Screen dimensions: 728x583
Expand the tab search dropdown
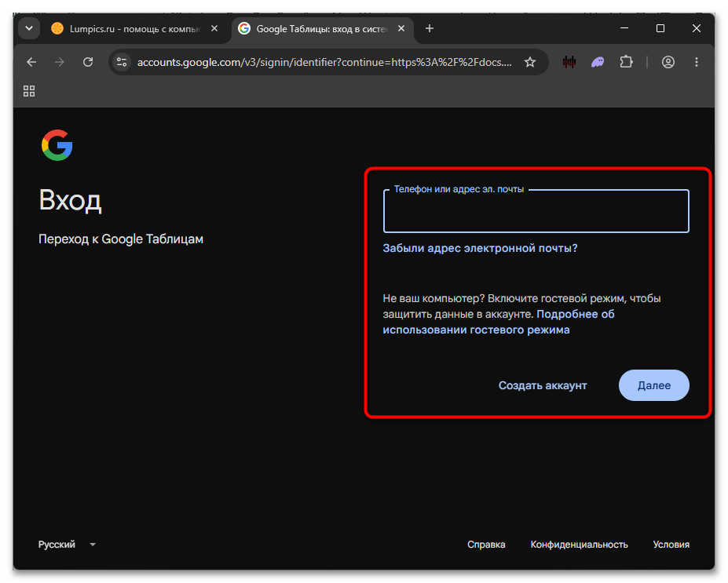pos(29,29)
